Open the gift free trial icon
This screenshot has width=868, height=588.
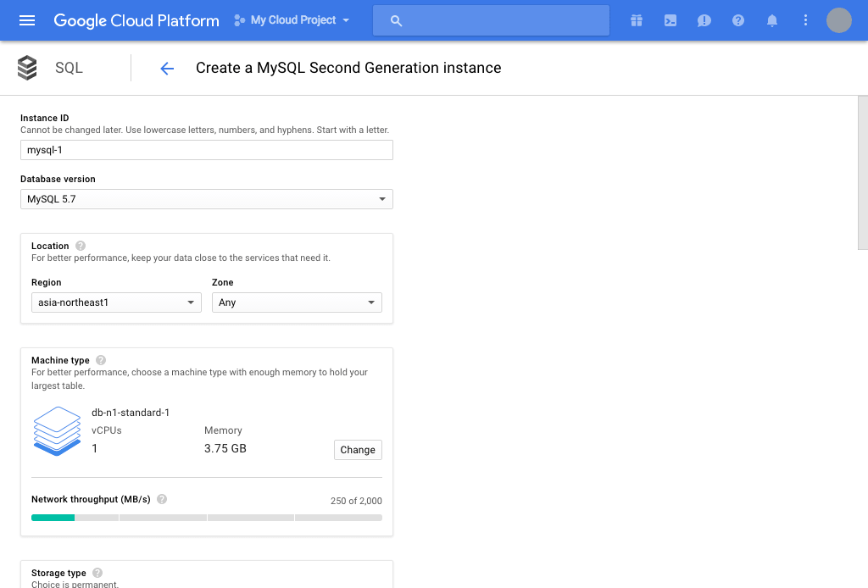point(637,20)
